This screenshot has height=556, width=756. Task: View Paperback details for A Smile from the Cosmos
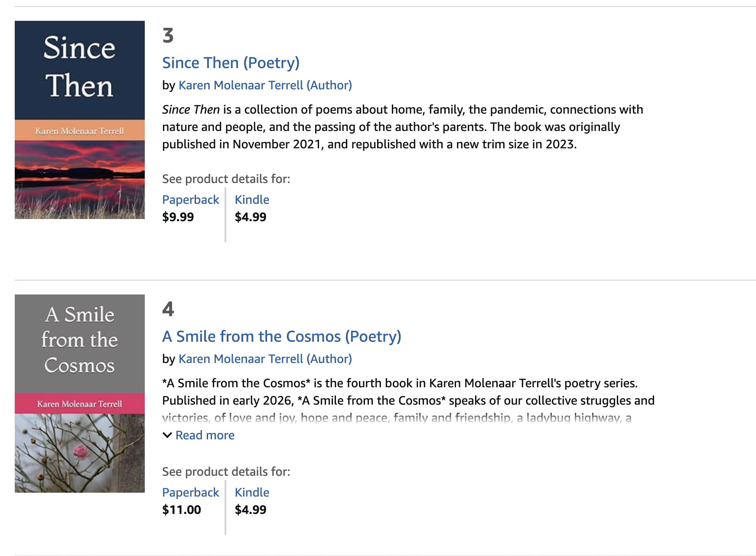(x=190, y=493)
